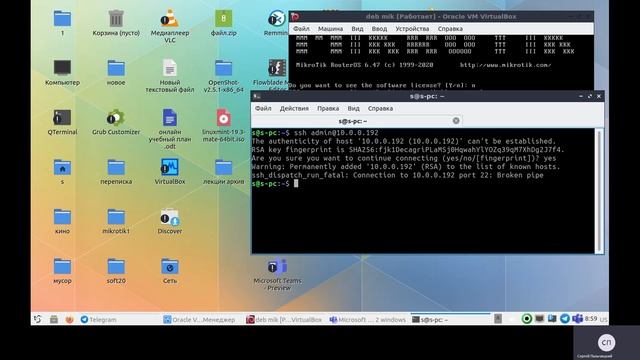The image size is (640, 360).
Task: Open file manager icon in taskbar
Action: tap(53, 320)
